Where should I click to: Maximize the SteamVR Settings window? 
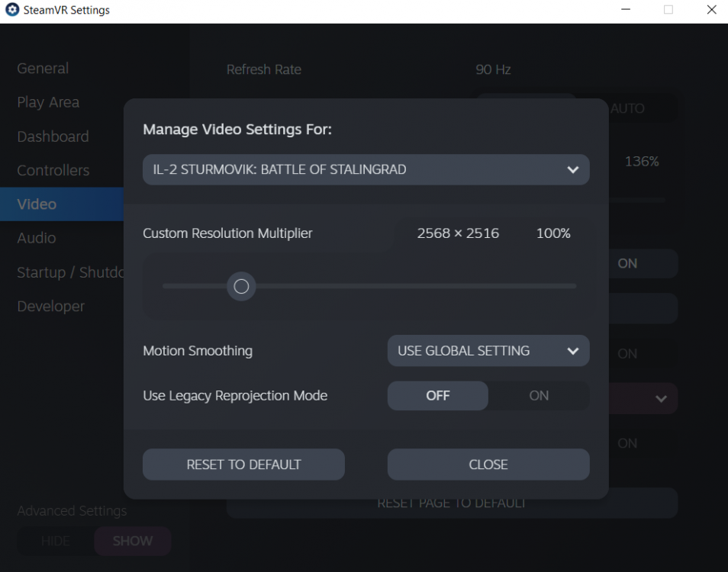coord(668,11)
